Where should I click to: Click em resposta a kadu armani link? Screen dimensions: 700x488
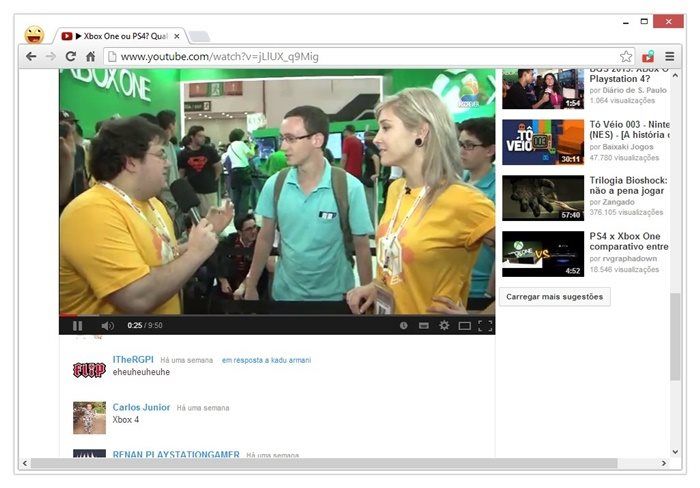pos(267,360)
